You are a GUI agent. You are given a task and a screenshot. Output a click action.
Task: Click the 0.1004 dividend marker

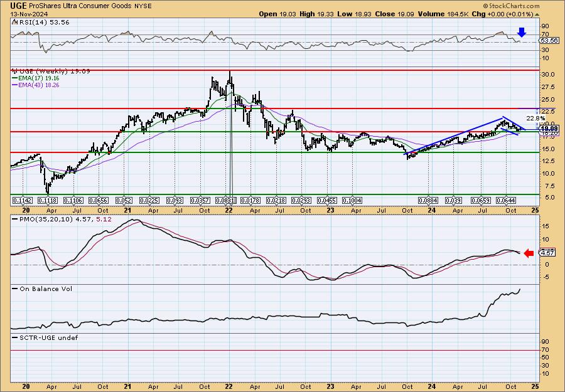[x=352, y=200]
